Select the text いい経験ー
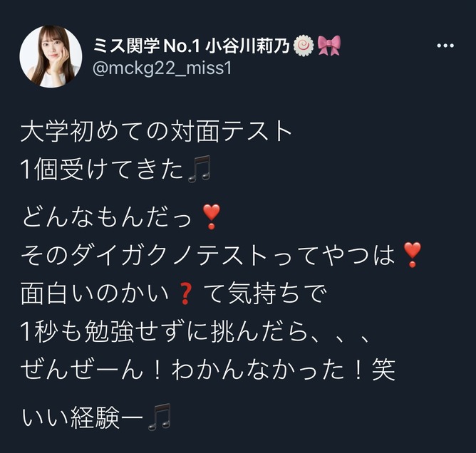Image resolution: width=476 pixels, height=453 pixels. click(83, 417)
